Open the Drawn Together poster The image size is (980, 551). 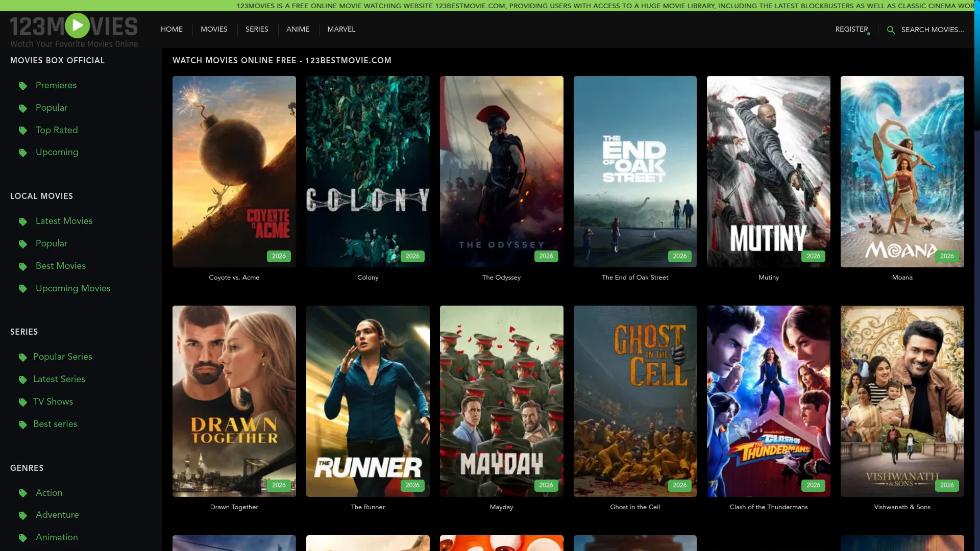[234, 401]
